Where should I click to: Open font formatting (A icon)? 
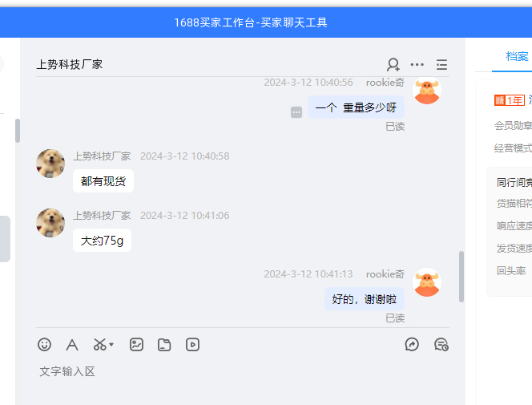[72, 345]
